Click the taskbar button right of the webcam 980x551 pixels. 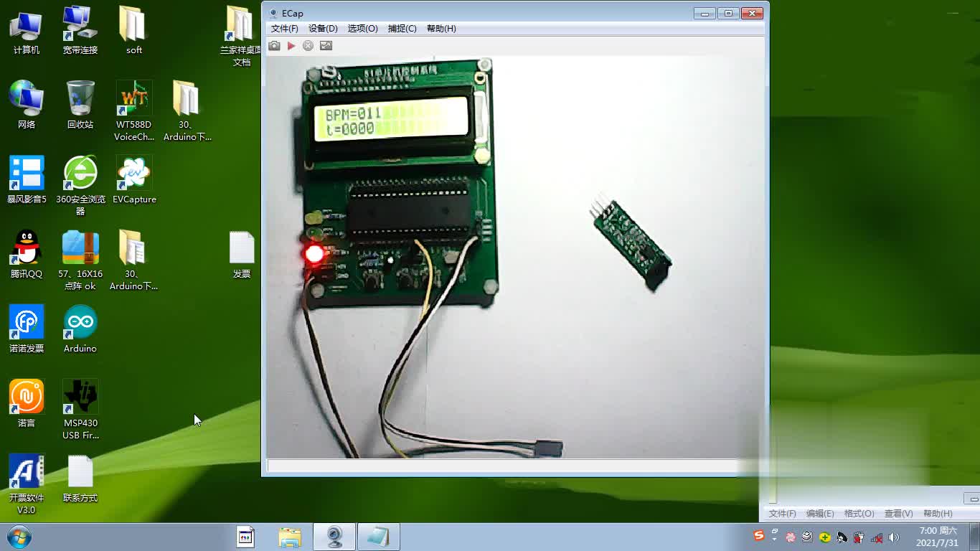tap(378, 537)
